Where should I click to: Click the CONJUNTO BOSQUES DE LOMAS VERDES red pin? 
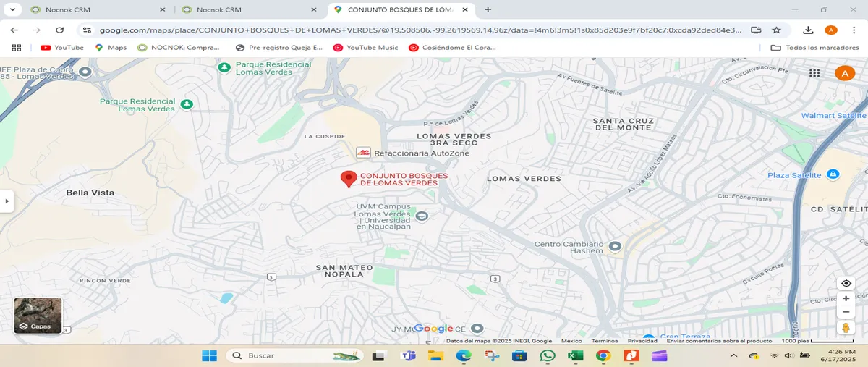click(349, 180)
